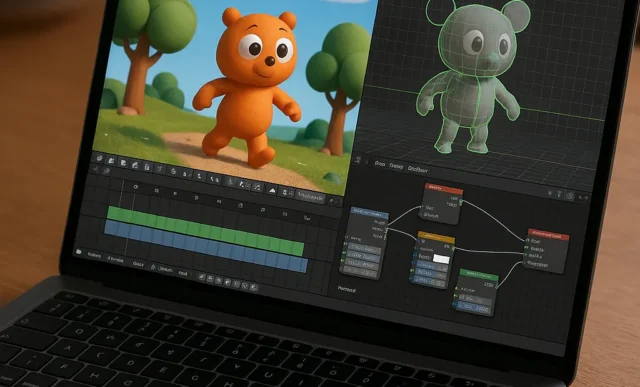The width and height of the screenshot is (640, 387).
Task: Open the editor type icon beside back chevron
Action: click(x=358, y=160)
